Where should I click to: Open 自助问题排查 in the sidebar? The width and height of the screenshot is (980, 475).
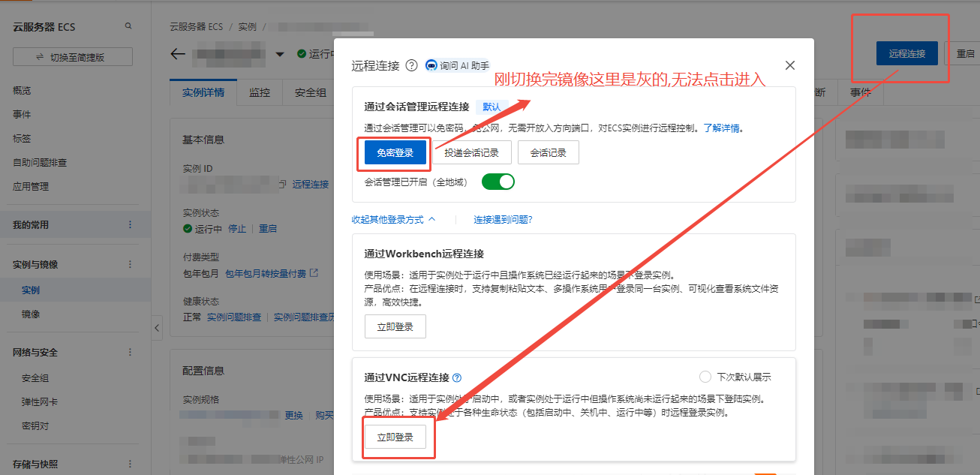click(40, 162)
